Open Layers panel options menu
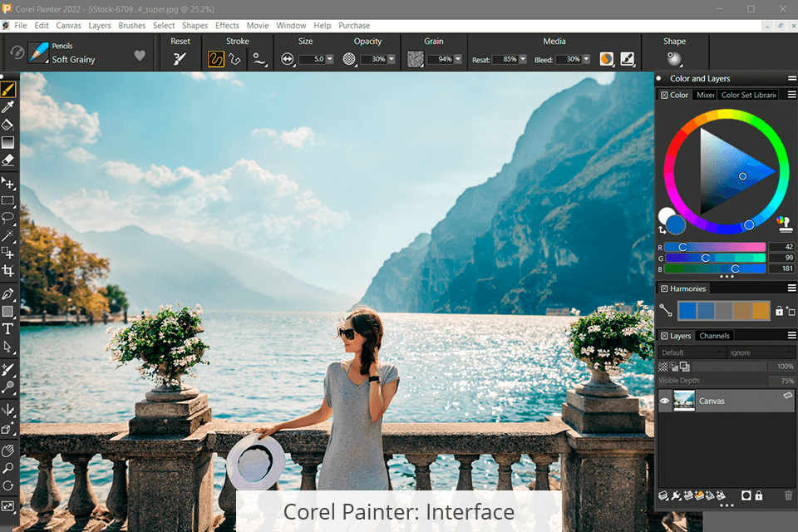Screen dimensions: 798x532 point(792,336)
